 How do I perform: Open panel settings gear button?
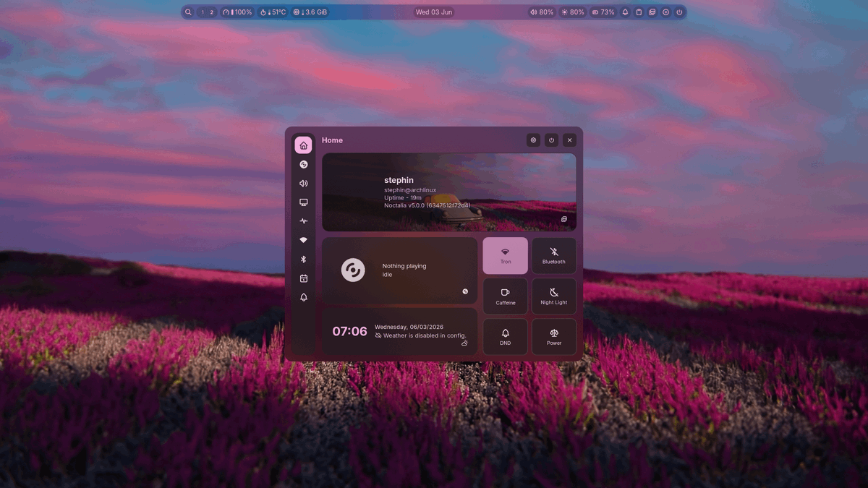point(534,140)
